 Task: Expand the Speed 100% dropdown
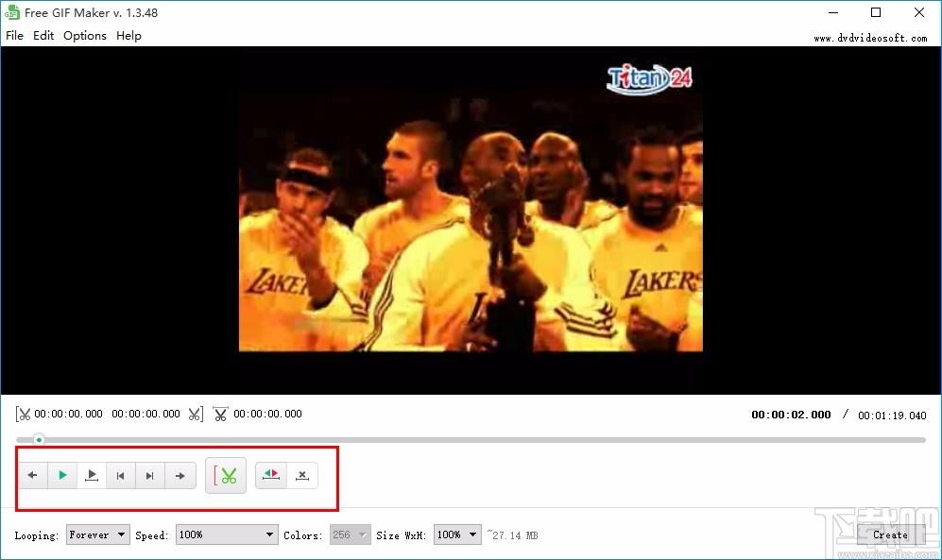click(x=227, y=535)
